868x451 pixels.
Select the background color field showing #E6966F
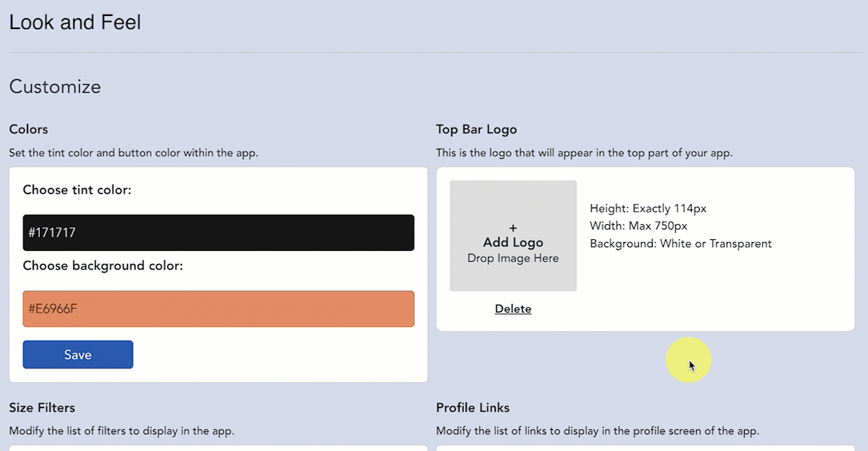tap(218, 309)
